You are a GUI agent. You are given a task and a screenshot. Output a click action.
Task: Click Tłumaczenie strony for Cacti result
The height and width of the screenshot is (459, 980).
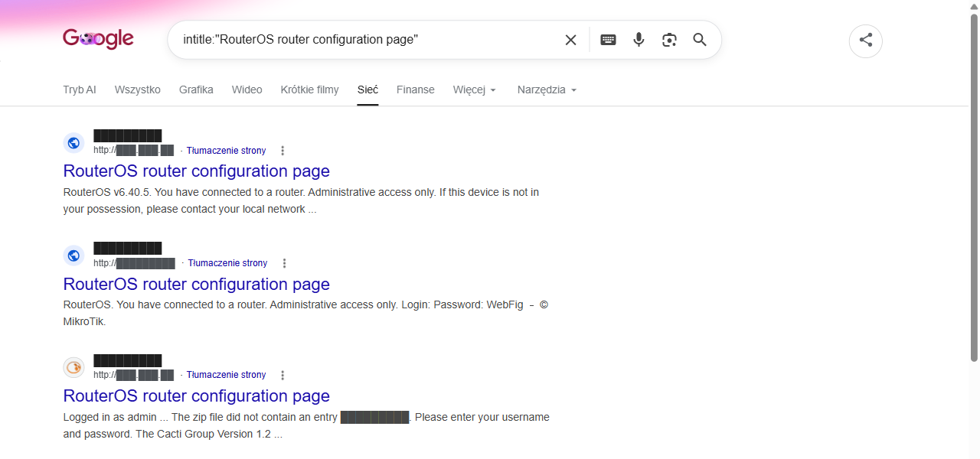[x=226, y=375]
